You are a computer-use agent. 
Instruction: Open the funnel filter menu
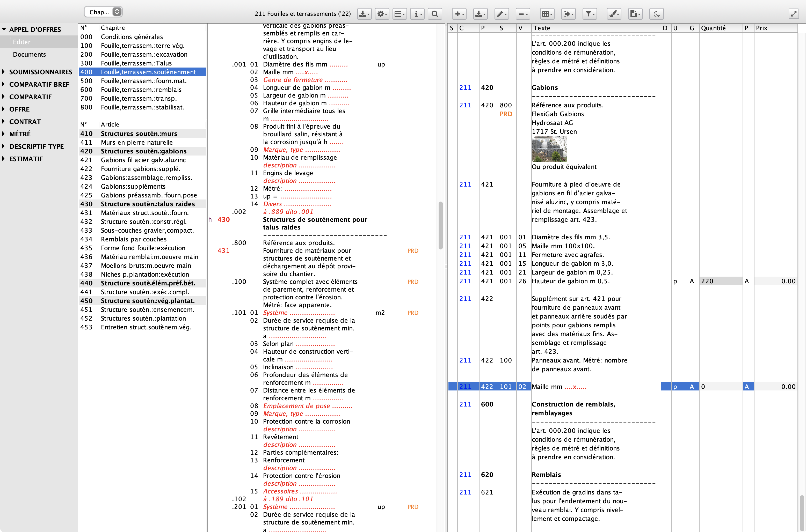[590, 14]
